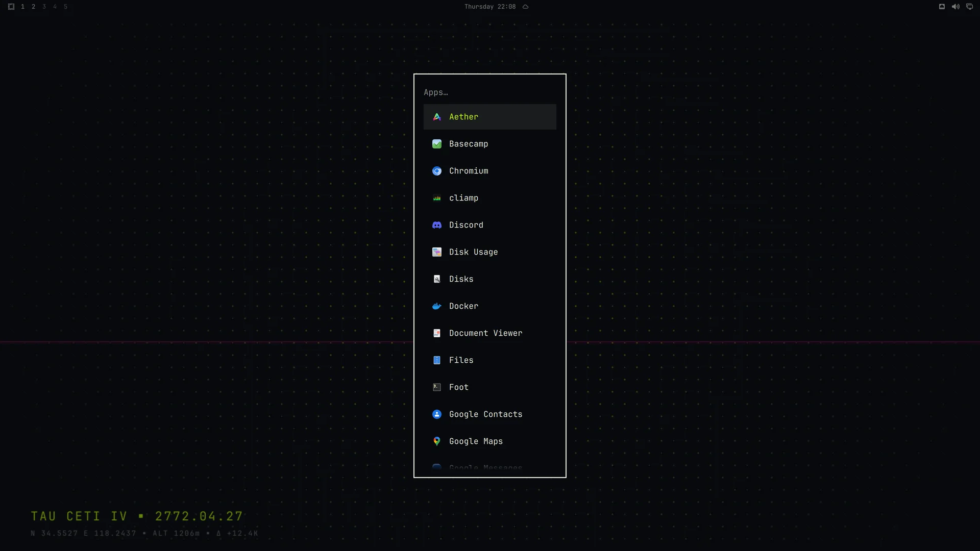Focus the Apps search field

click(490, 92)
